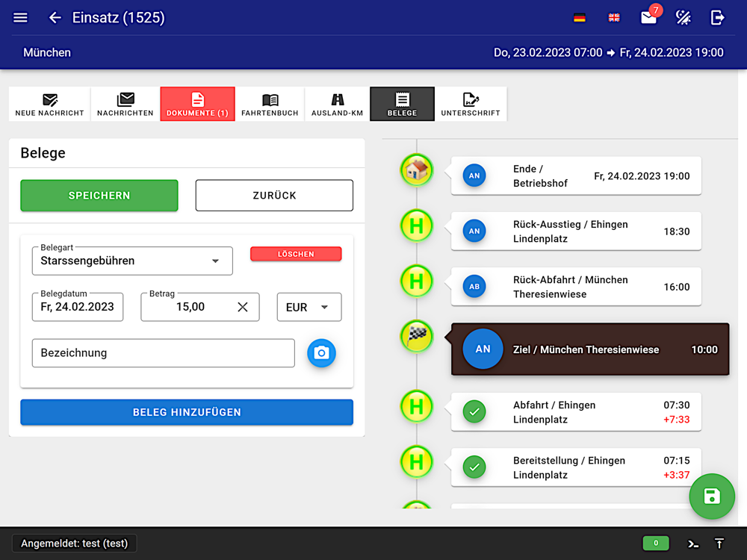Open the mail inbox with 7 badge

click(648, 18)
